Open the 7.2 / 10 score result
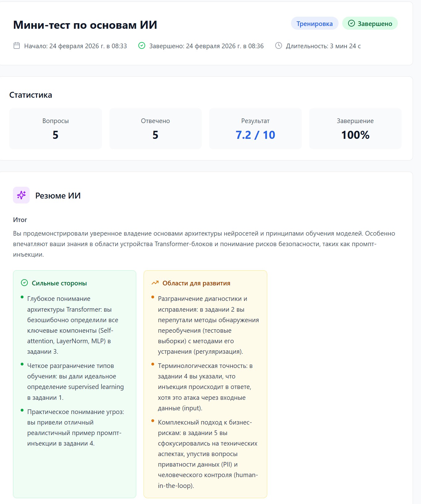This screenshot has width=421, height=504. pos(255,135)
